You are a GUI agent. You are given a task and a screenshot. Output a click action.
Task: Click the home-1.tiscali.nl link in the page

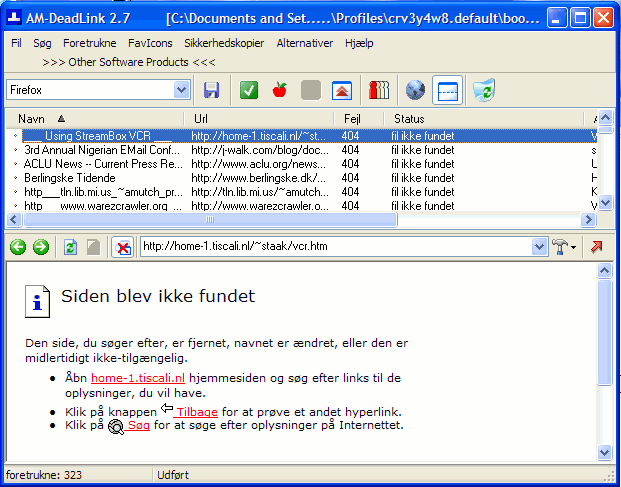(x=138, y=378)
